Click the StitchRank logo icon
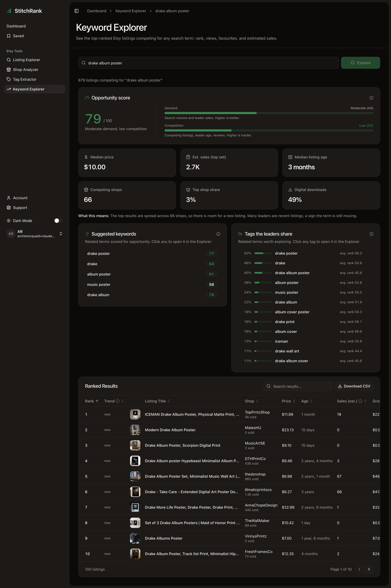 click(x=9, y=11)
